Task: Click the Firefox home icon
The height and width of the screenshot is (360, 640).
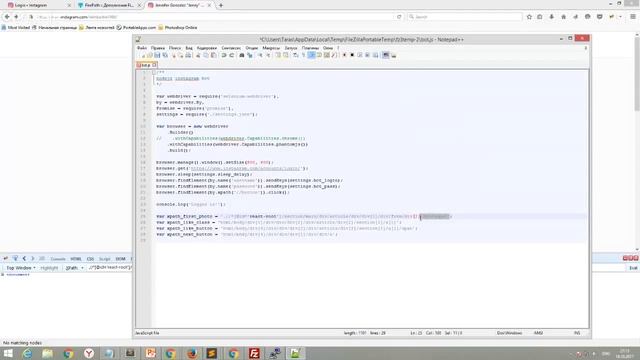Action: point(564,17)
